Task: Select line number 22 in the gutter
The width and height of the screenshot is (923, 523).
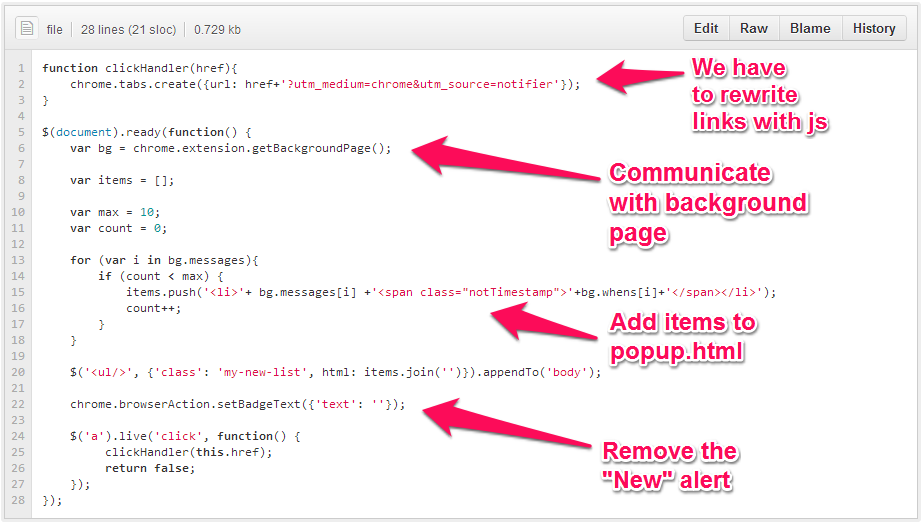Action: coord(19,404)
